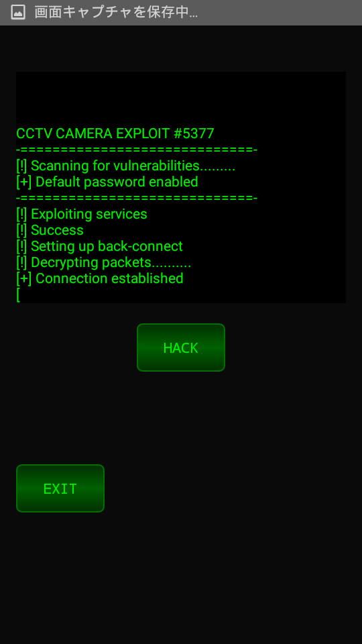362x644 pixels.
Task: Tap the [!] marker before Success
Action: point(21,230)
